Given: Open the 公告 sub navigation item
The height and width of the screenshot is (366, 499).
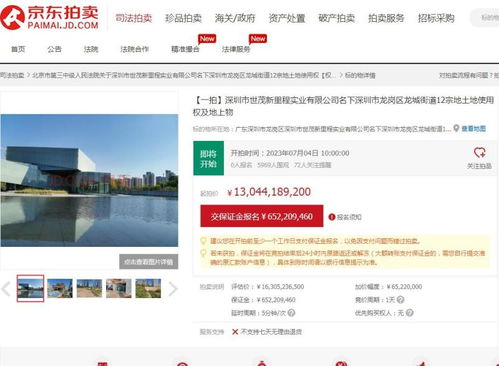Looking at the screenshot, I should pos(54,49).
